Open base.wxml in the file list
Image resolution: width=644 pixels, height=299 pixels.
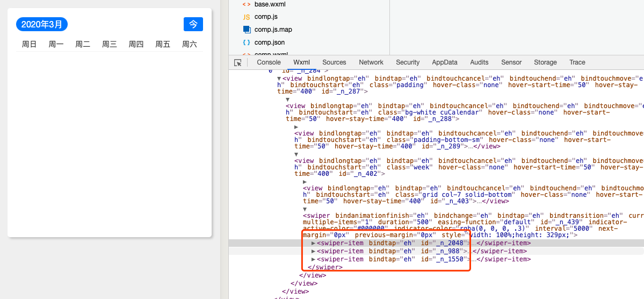pos(270,4)
